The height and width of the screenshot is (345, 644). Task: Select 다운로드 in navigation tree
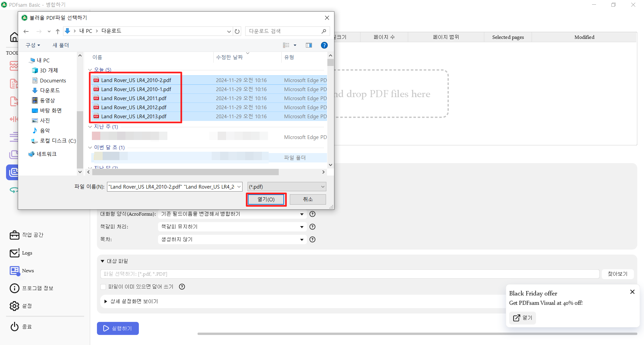point(46,90)
